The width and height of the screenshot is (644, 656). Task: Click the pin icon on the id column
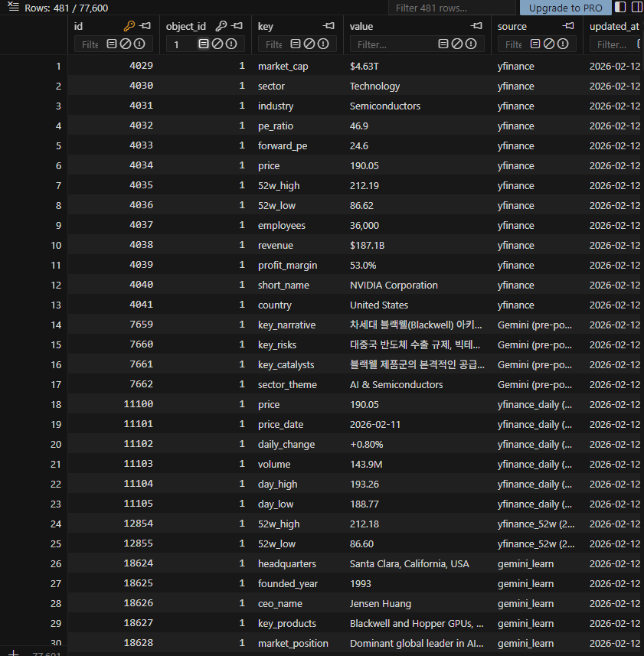click(145, 26)
